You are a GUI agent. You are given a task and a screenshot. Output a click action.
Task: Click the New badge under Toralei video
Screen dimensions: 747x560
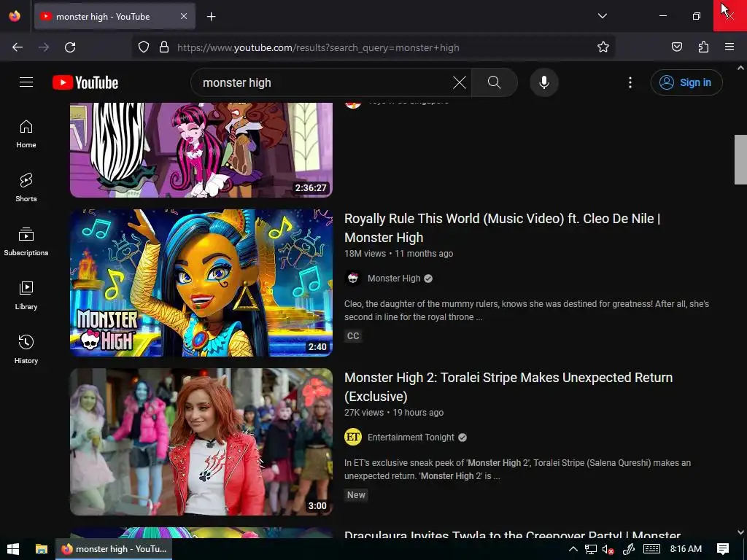(356, 495)
